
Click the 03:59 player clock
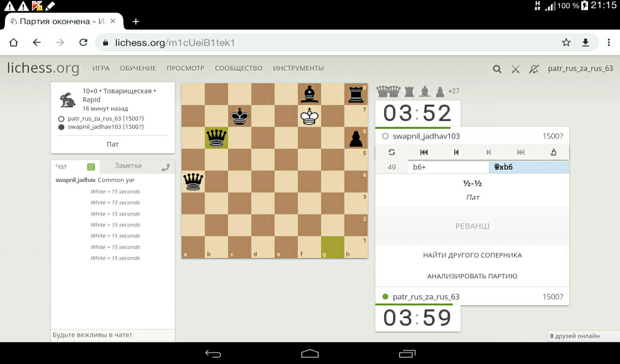pos(418,318)
